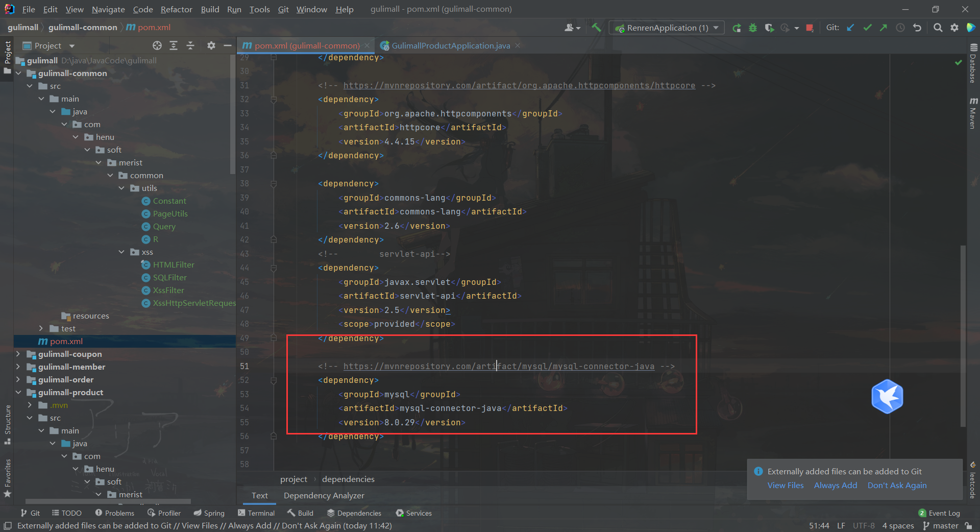This screenshot has height=532, width=980.
Task: Start debugging with the bug icon
Action: tap(753, 28)
